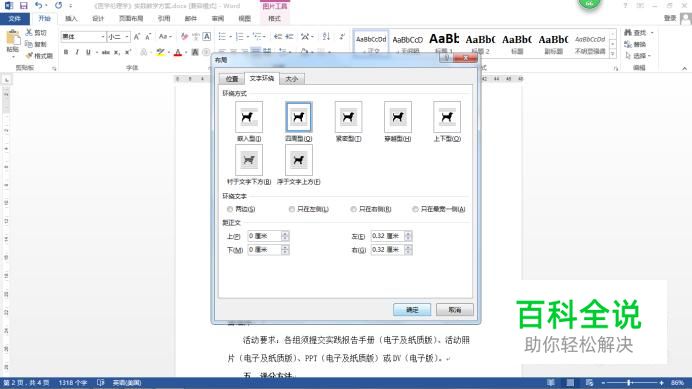The height and width of the screenshot is (389, 692).
Task: Click the 剪切 cut scissors icon
Action: 29,33
